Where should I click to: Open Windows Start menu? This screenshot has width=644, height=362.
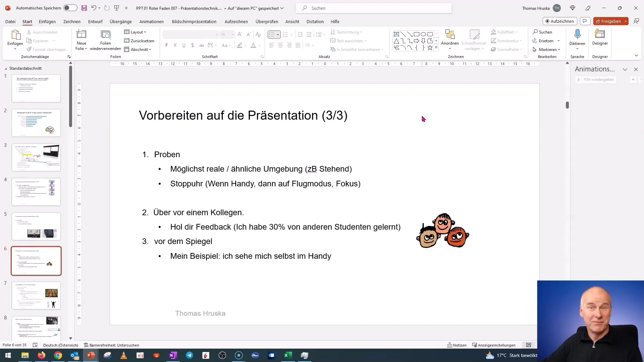(x=8, y=355)
